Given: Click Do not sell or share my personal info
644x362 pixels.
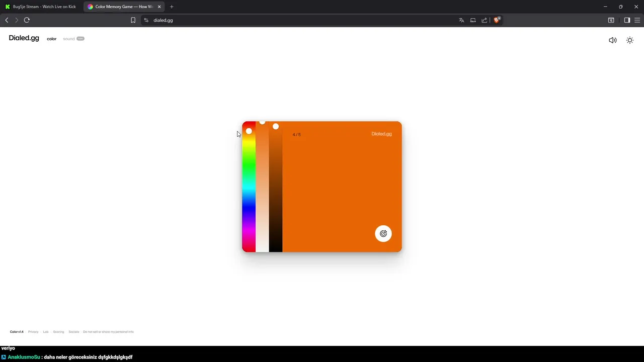Looking at the screenshot, I should pos(108,332).
